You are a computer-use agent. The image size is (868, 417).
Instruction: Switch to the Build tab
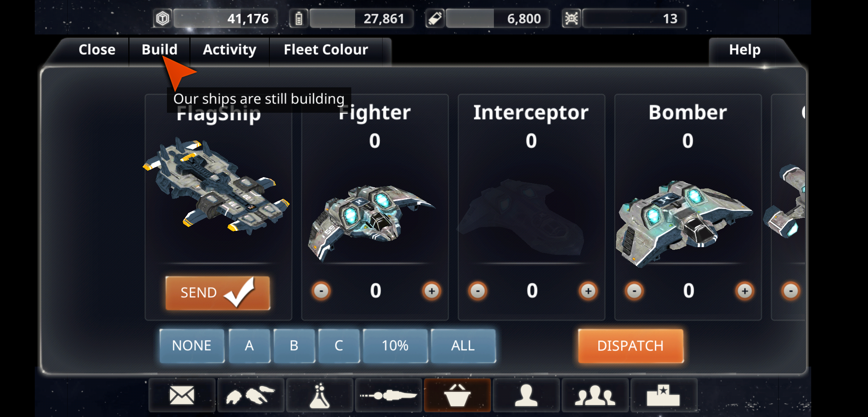[x=160, y=50]
